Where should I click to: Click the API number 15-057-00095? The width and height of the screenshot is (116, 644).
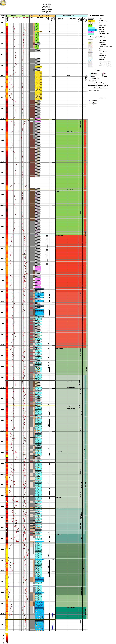(x=47, y=6)
